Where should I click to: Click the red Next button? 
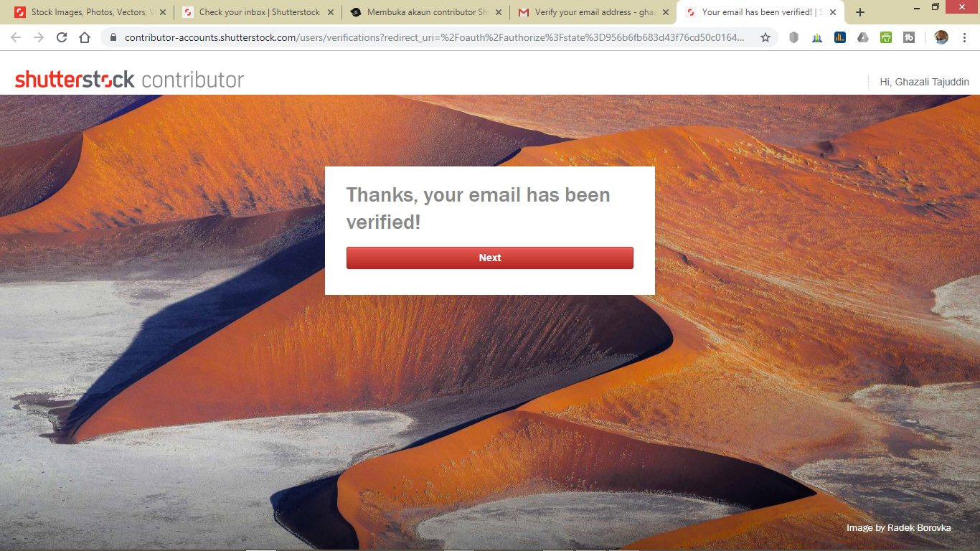(490, 258)
